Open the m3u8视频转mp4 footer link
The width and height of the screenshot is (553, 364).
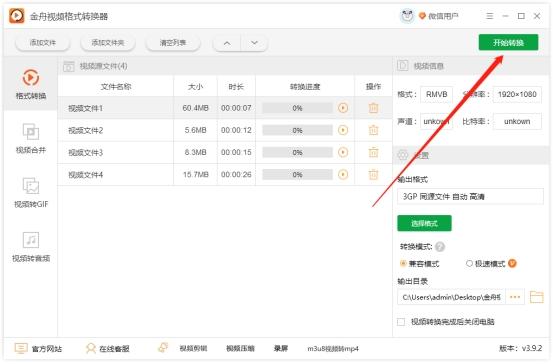333,348
